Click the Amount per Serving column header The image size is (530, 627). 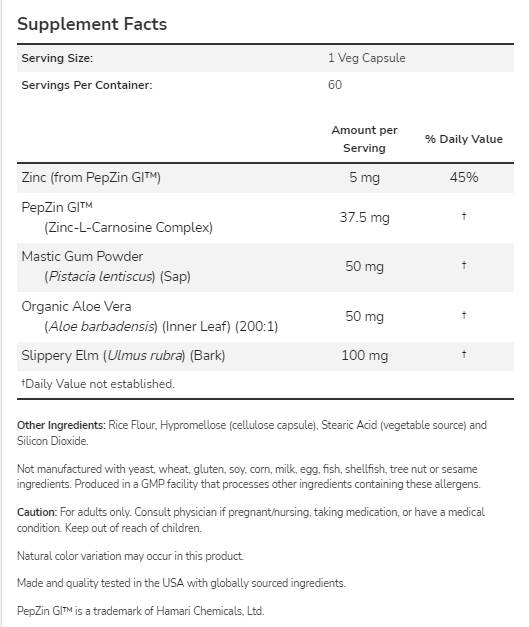[x=364, y=139]
